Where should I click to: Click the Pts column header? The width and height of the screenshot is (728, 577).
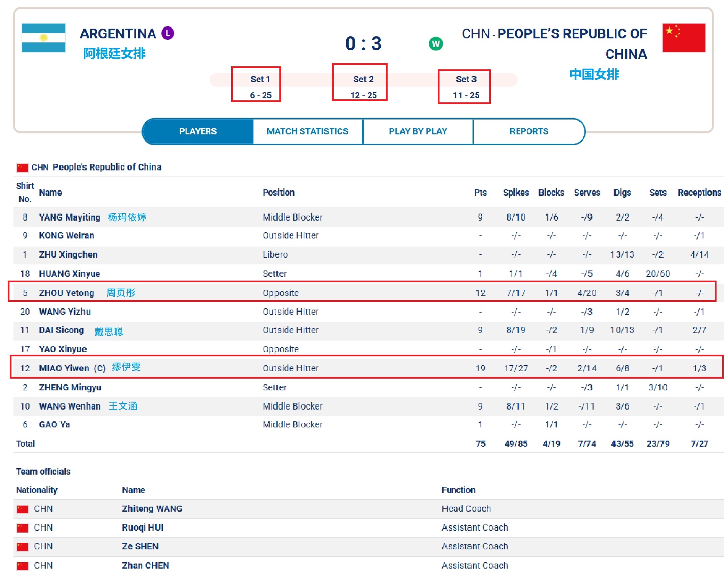coord(480,192)
